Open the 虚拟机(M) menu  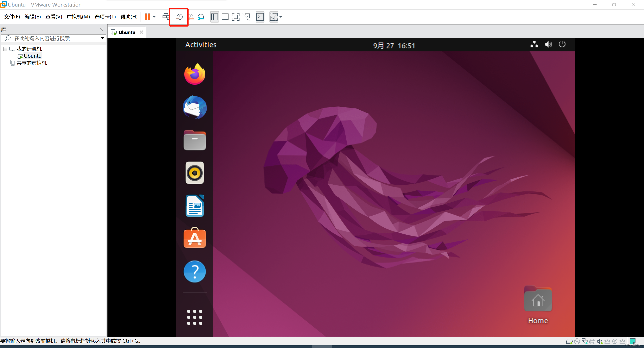[x=78, y=17]
